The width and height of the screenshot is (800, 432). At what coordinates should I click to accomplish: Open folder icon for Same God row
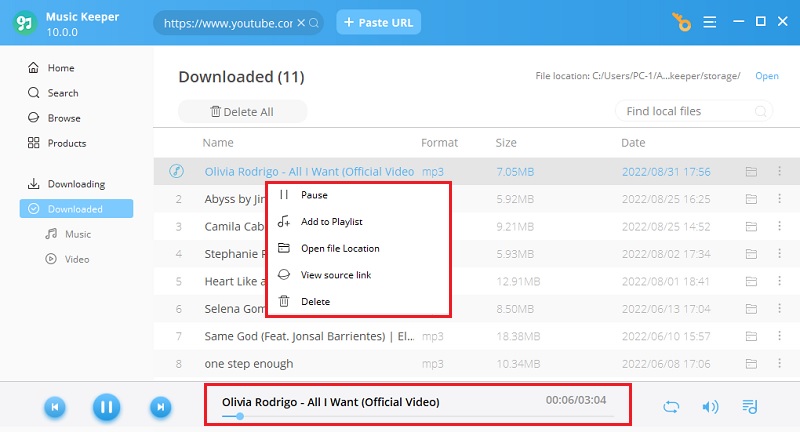click(751, 336)
